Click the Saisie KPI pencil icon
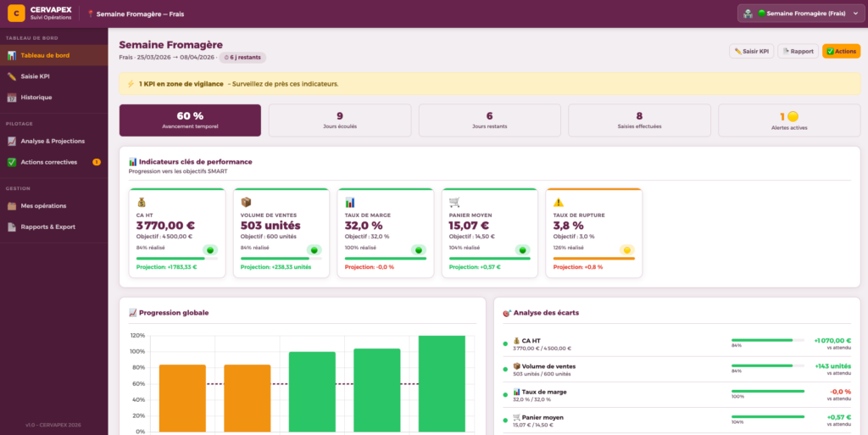 (x=12, y=76)
